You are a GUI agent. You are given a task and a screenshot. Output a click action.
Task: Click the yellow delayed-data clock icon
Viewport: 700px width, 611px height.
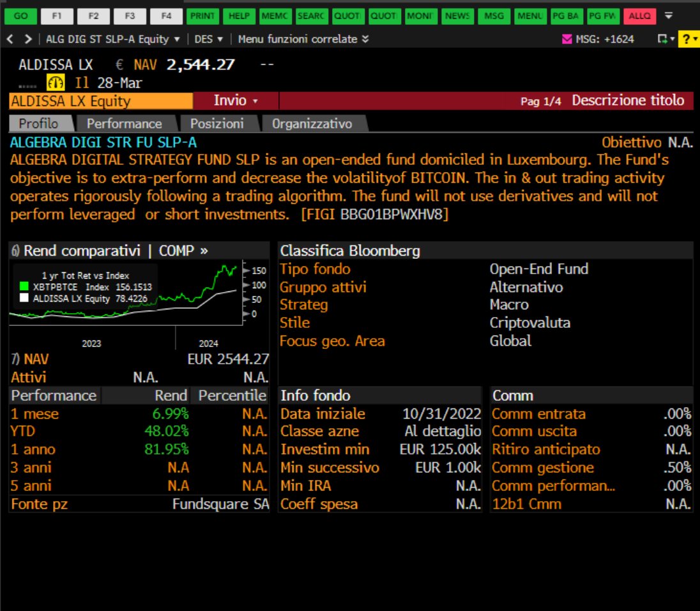click(x=56, y=82)
